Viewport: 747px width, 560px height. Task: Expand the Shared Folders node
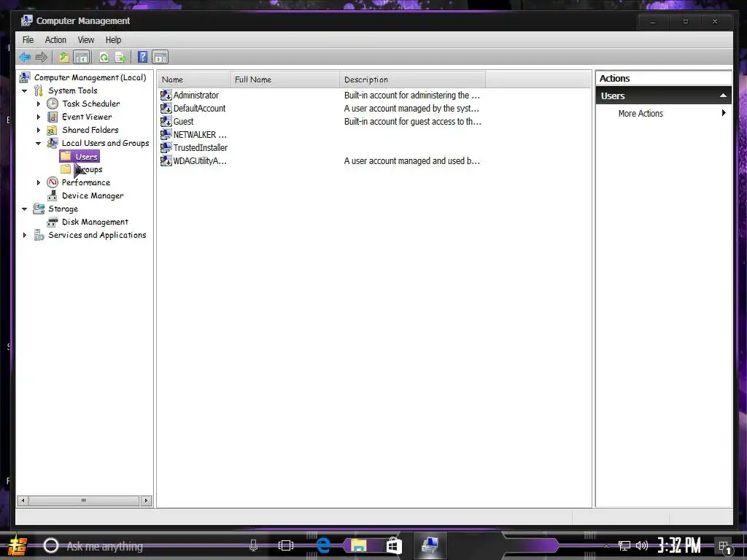(x=39, y=130)
